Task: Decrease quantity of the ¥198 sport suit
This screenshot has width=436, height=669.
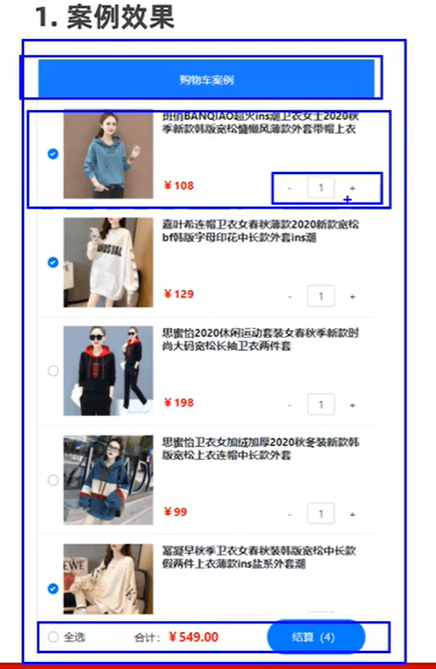Action: tap(290, 405)
